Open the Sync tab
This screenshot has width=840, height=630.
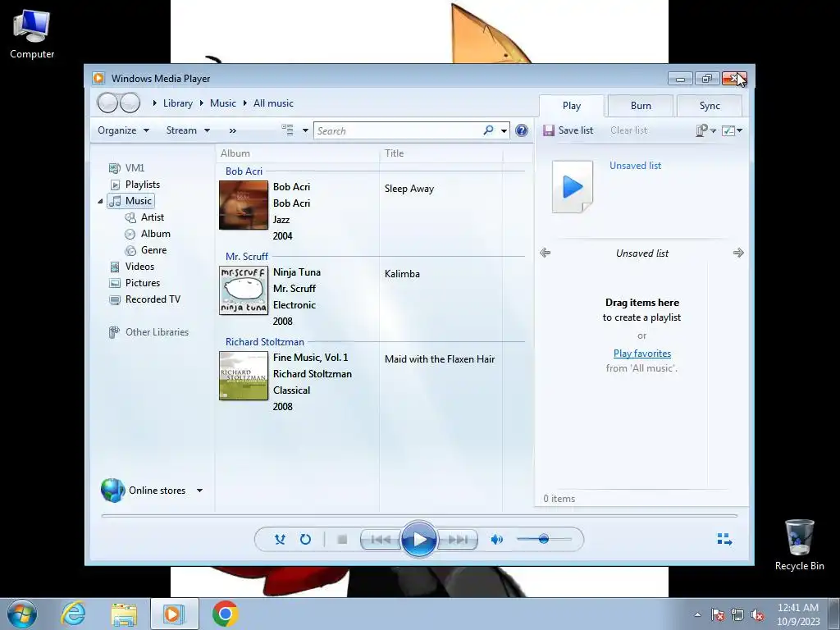[x=710, y=106]
